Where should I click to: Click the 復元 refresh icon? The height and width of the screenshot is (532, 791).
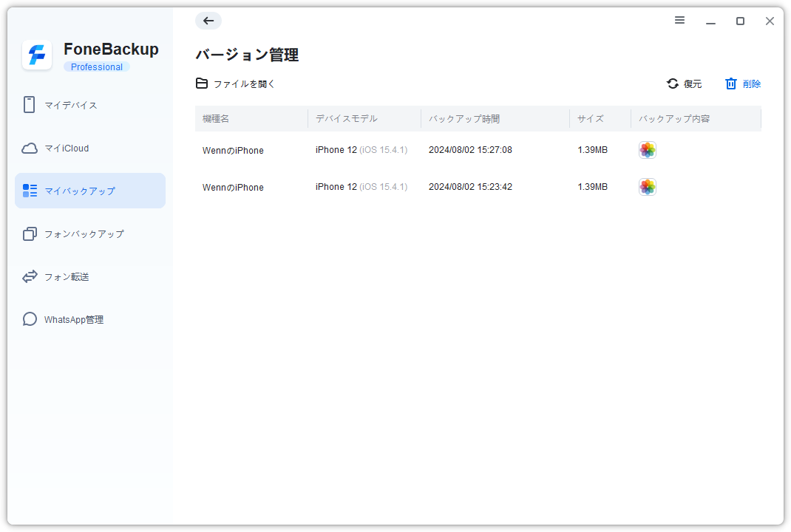click(673, 83)
